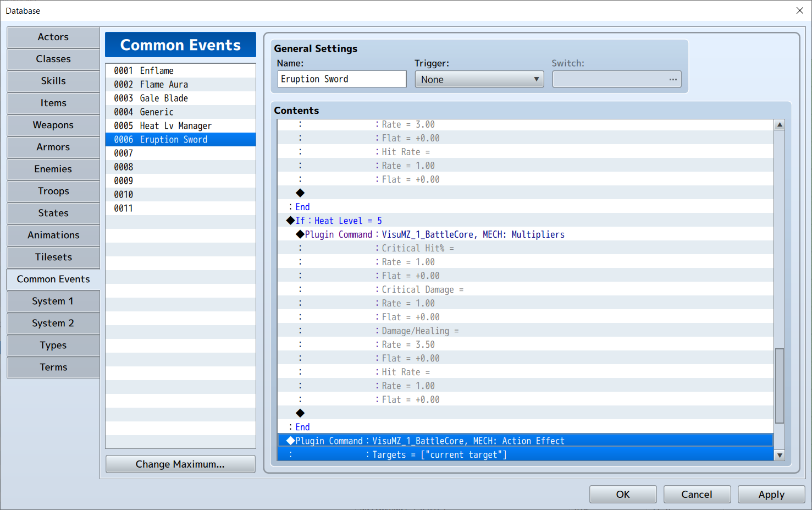Open the System 2 tab
This screenshot has width=812, height=510.
pyautogui.click(x=53, y=323)
